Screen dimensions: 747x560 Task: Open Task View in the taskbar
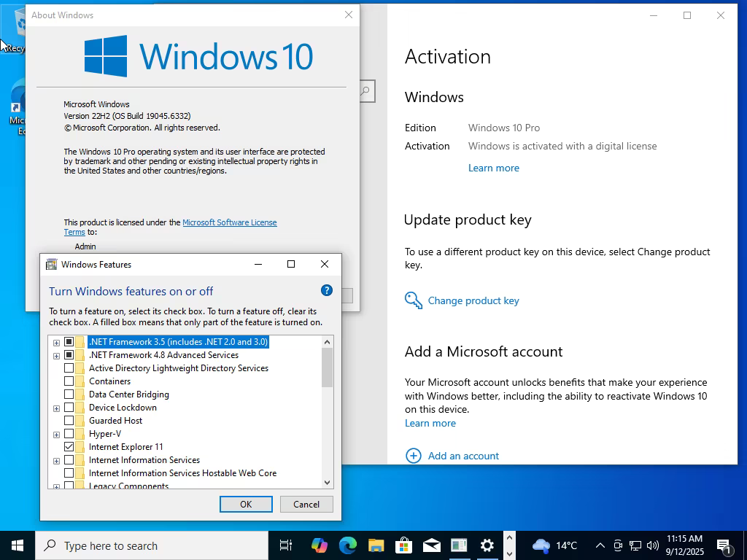pyautogui.click(x=286, y=545)
